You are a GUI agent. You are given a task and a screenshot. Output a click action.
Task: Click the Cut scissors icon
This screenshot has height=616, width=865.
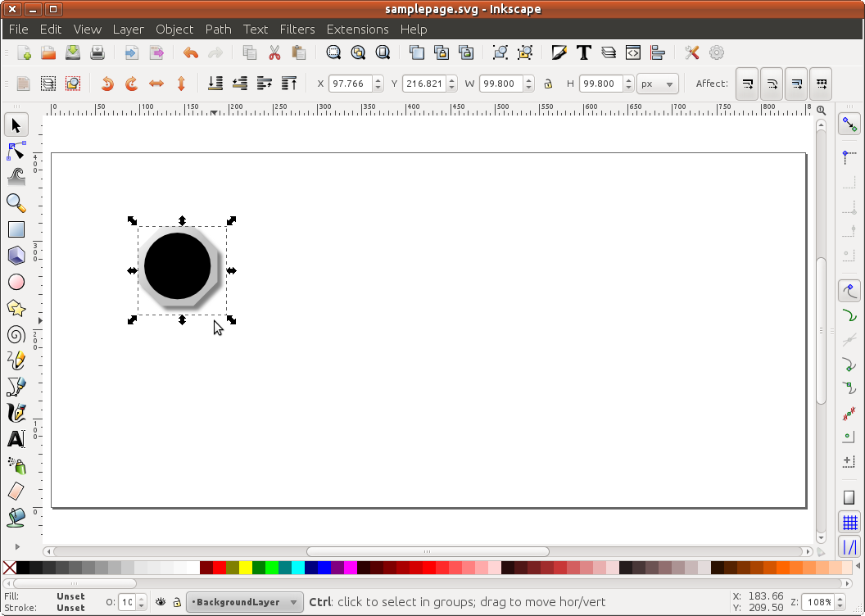[x=274, y=53]
